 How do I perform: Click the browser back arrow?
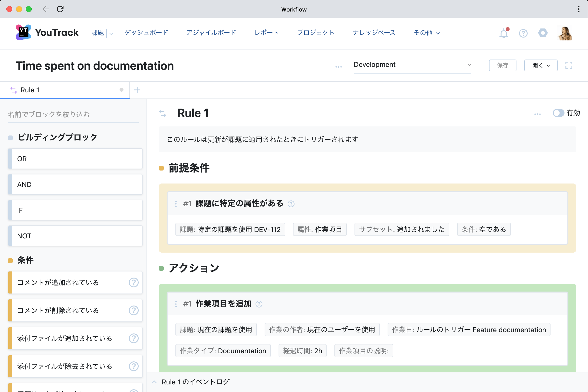[x=46, y=9]
